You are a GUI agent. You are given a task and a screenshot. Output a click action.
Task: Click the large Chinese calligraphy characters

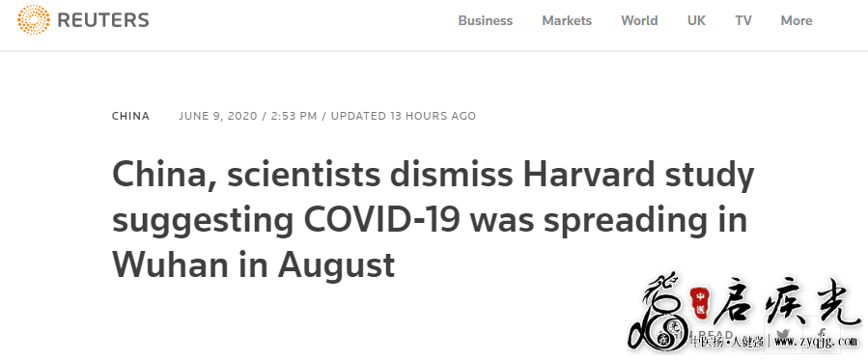[x=786, y=302]
